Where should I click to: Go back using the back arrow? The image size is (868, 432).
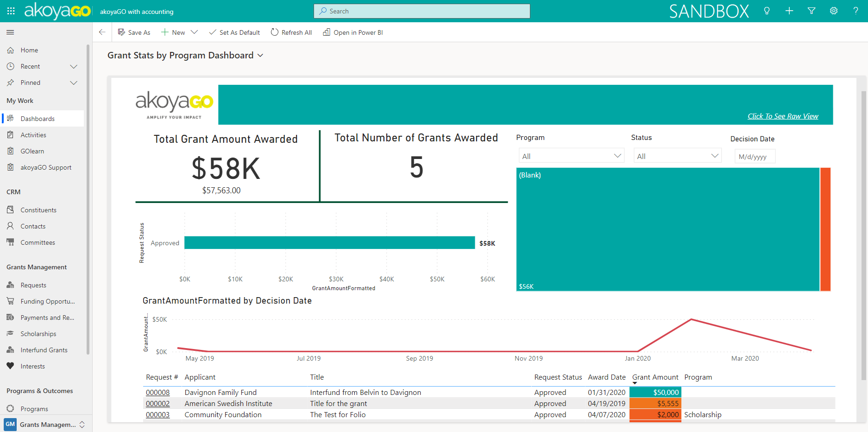point(102,32)
